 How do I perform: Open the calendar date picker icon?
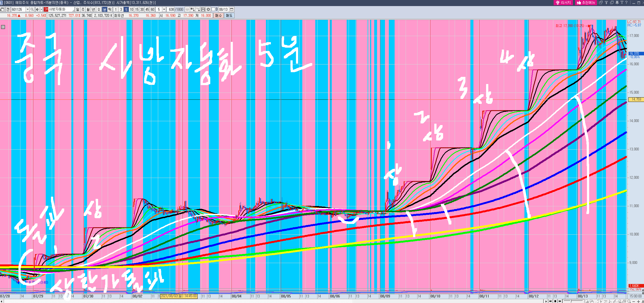click(x=232, y=9)
